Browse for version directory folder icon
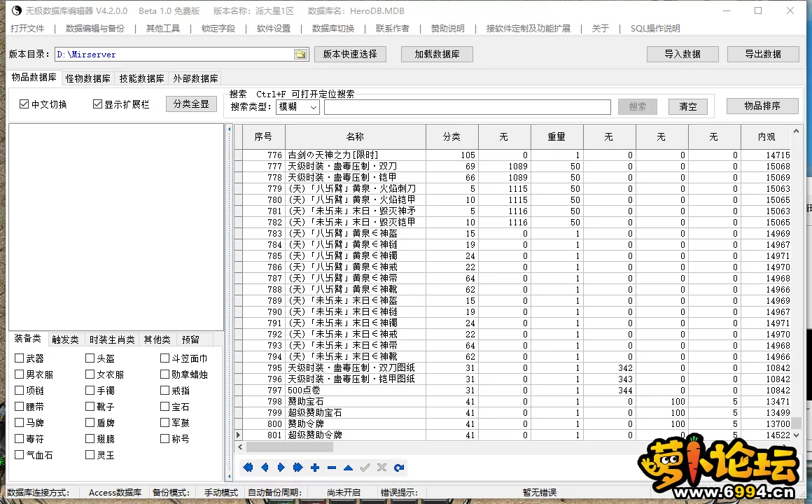This screenshot has width=812, height=504. pos(300,55)
